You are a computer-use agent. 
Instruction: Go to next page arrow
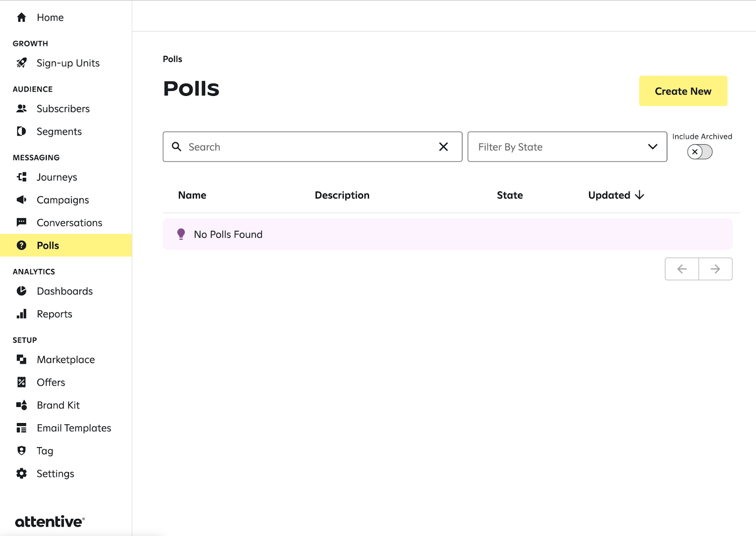click(x=715, y=269)
